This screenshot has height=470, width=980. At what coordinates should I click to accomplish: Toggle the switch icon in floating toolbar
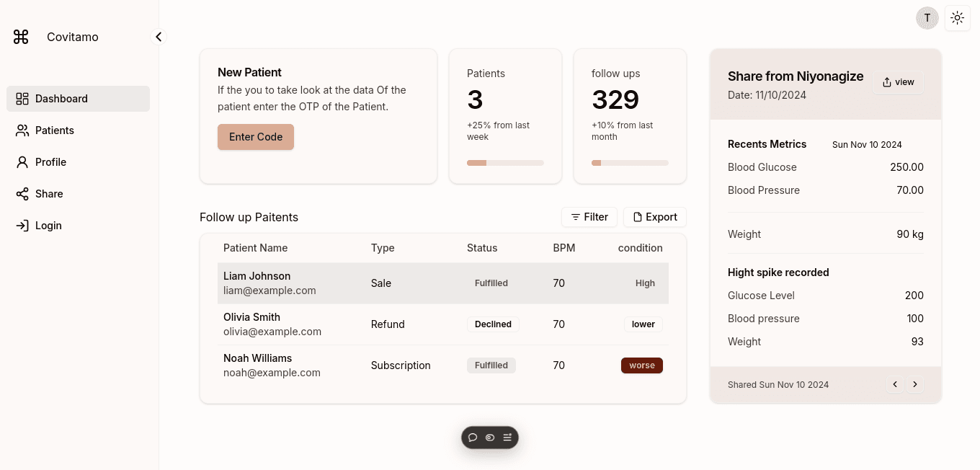(490, 438)
